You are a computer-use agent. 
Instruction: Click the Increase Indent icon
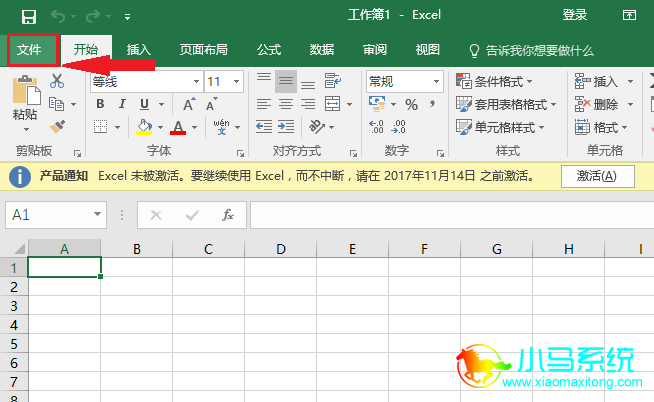(286, 126)
